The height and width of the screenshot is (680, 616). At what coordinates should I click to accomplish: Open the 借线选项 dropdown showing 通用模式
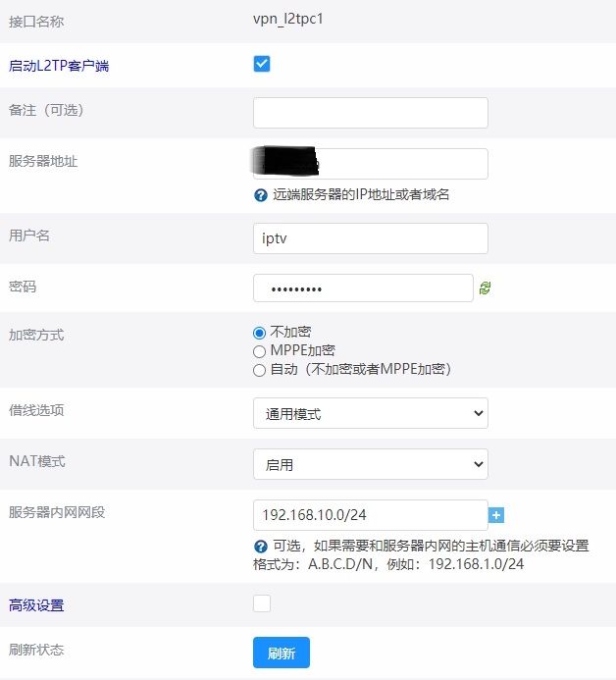(370, 413)
